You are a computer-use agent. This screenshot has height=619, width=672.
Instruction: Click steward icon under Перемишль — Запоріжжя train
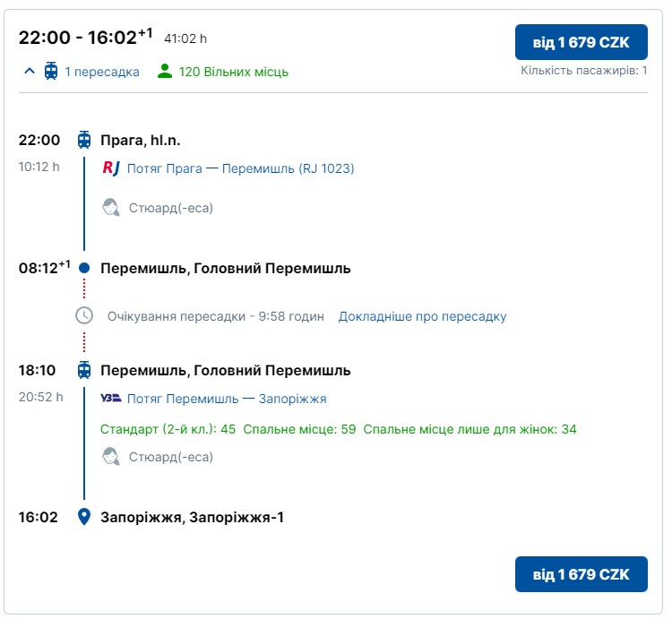pyautogui.click(x=112, y=457)
